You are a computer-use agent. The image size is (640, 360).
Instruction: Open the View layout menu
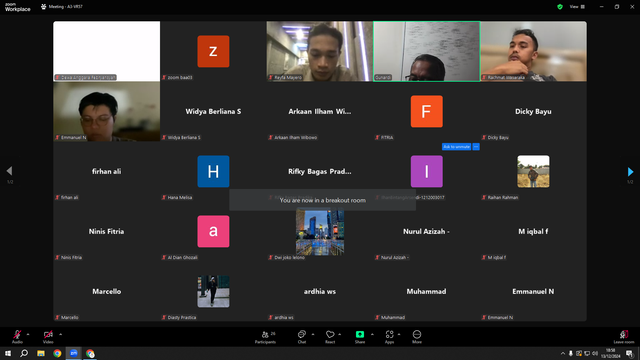(577, 7)
